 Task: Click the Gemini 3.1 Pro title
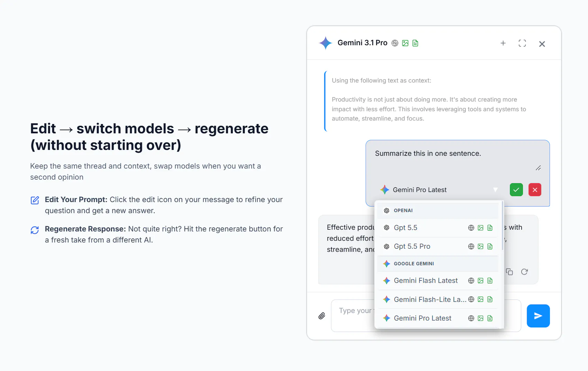(362, 43)
